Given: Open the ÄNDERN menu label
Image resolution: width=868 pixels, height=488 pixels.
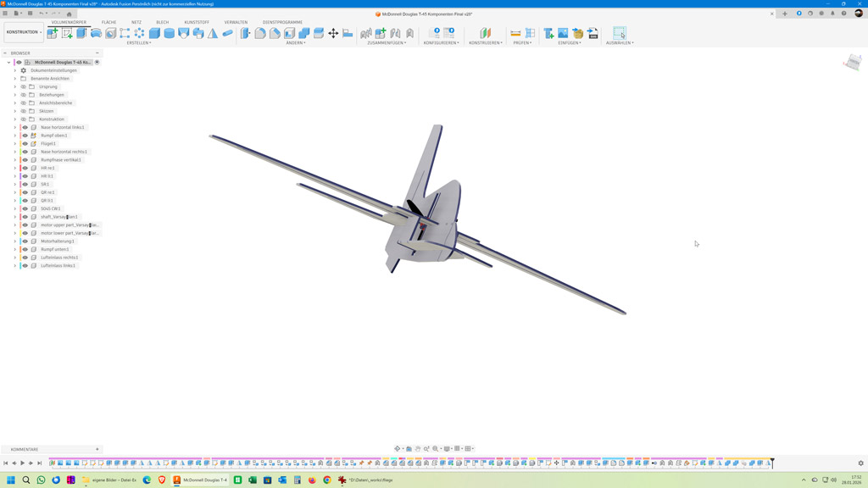Looking at the screenshot, I should 295,42.
